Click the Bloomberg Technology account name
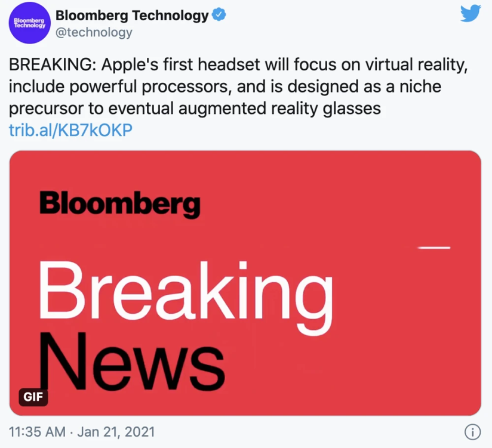The height and width of the screenshot is (448, 492). click(131, 16)
